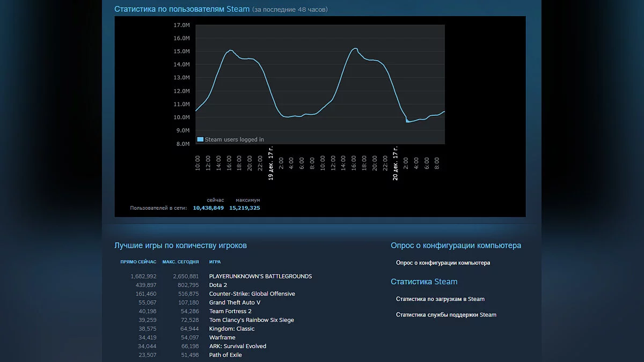Viewport: 644px width, 362px height.
Task: Open Tom Clancy's Rainbow Six Siege link
Action: pos(251,320)
